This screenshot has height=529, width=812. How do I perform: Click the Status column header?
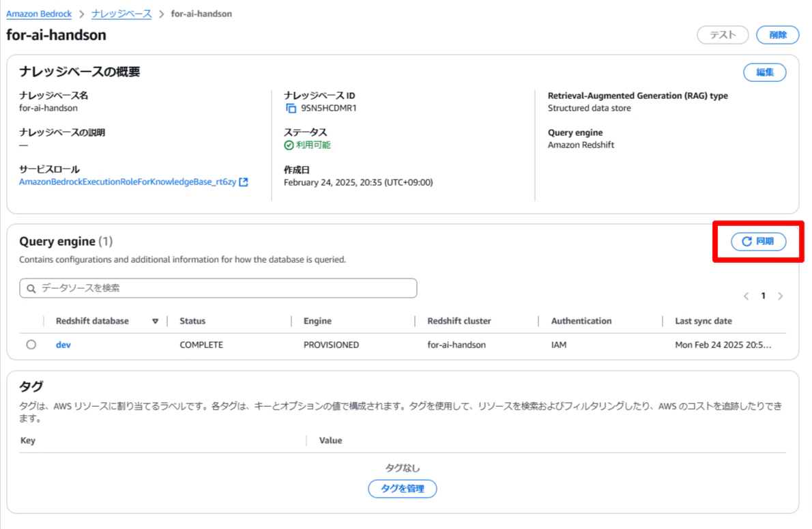192,321
